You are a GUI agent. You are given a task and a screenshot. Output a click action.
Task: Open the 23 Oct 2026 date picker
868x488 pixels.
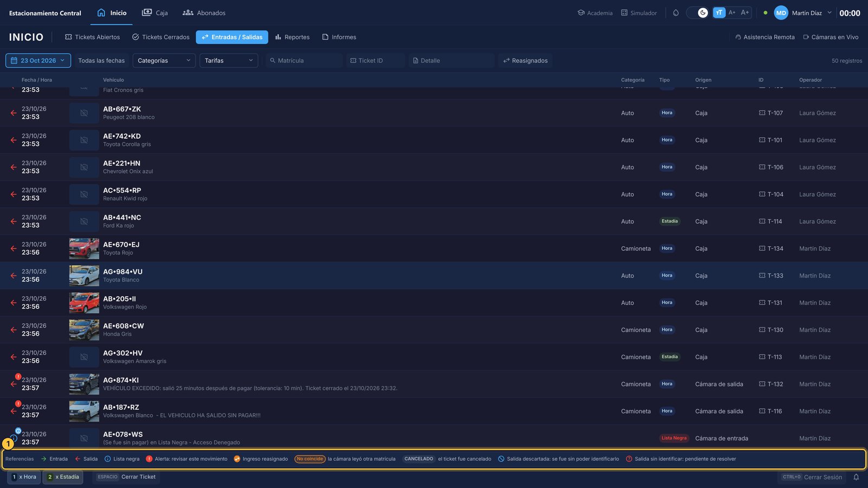tap(38, 60)
